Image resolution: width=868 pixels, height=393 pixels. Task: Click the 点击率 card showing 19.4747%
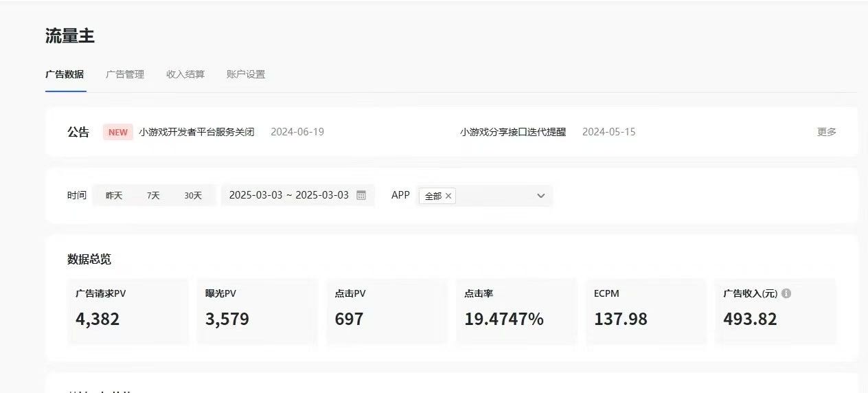click(516, 311)
